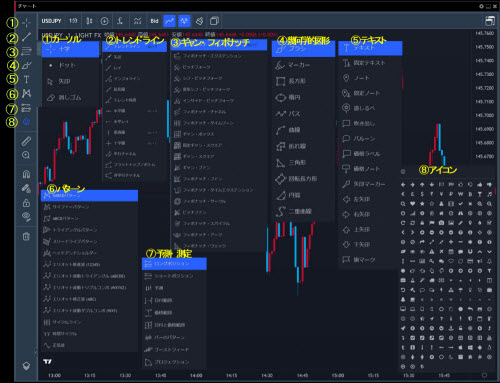The image size is (500, 383).
Task: Open the layout squares selector in top toolbar
Action: [214, 21]
